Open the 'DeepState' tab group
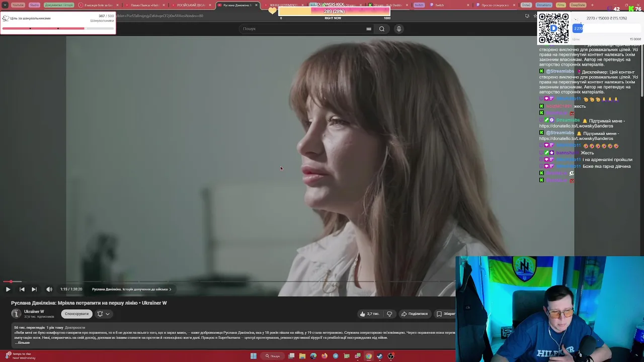This screenshot has width=644, height=362. tap(578, 5)
